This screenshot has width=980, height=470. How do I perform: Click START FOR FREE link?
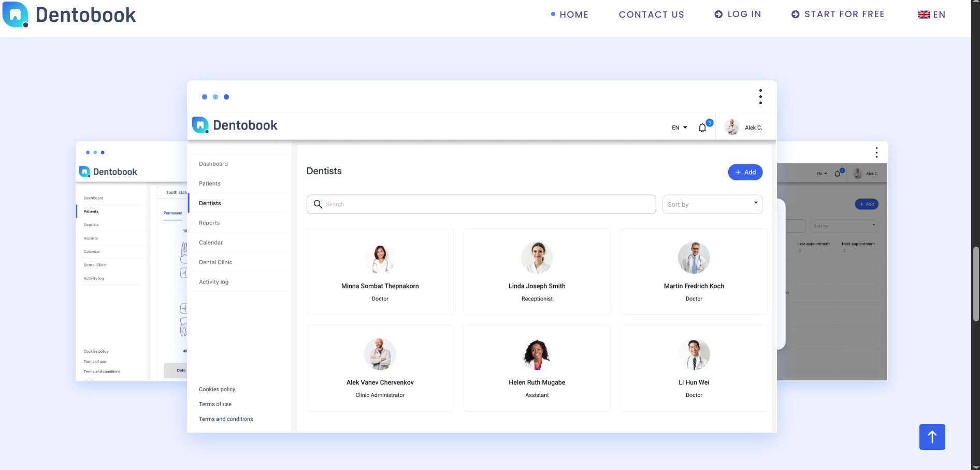[844, 14]
